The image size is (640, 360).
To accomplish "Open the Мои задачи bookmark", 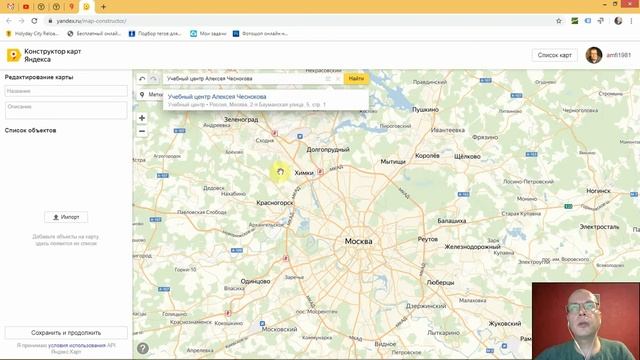I will point(209,34).
